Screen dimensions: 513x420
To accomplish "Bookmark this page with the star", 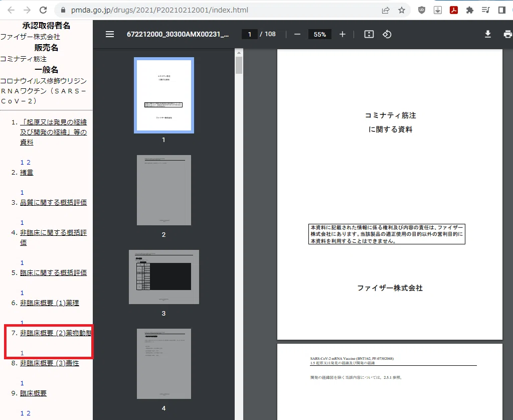I will [402, 10].
